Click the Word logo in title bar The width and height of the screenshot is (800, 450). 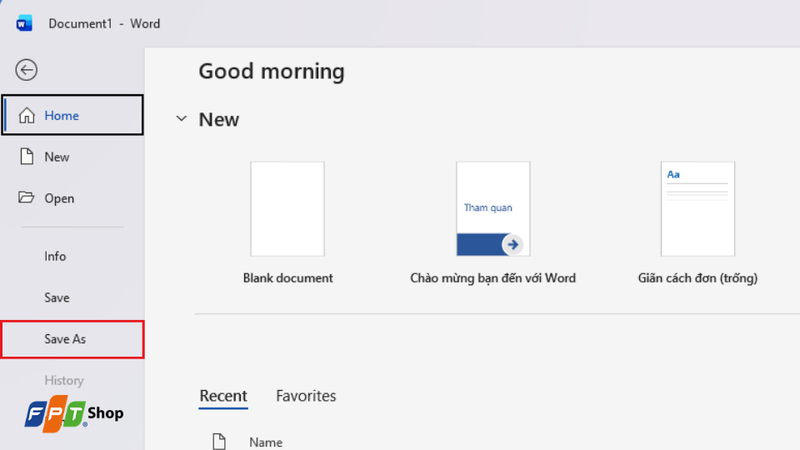pos(24,23)
